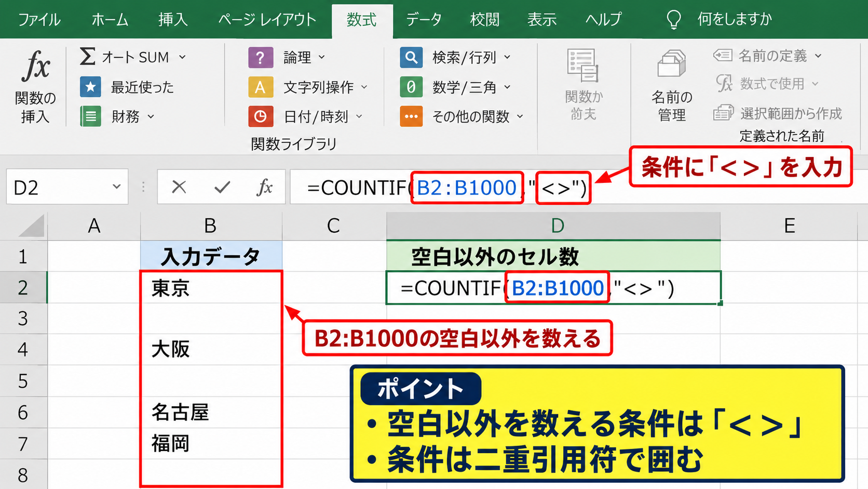Expand the Name Box dropdown arrow
The image size is (868, 489).
(116, 187)
